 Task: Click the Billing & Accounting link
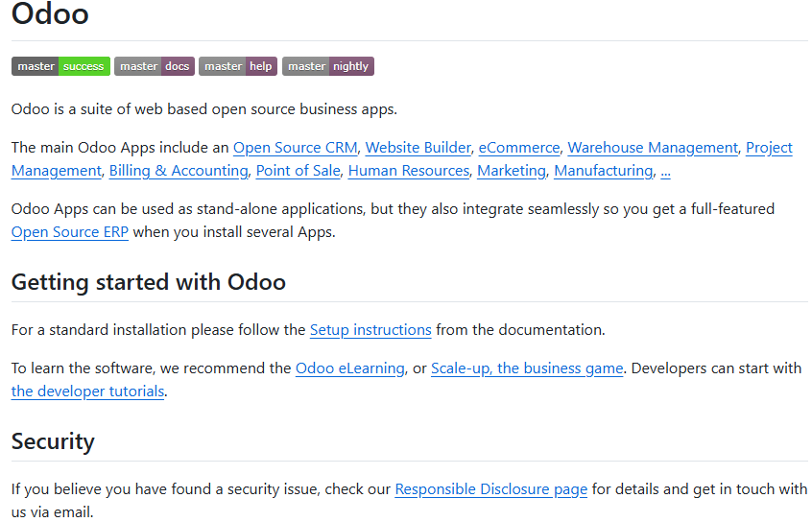tap(179, 171)
